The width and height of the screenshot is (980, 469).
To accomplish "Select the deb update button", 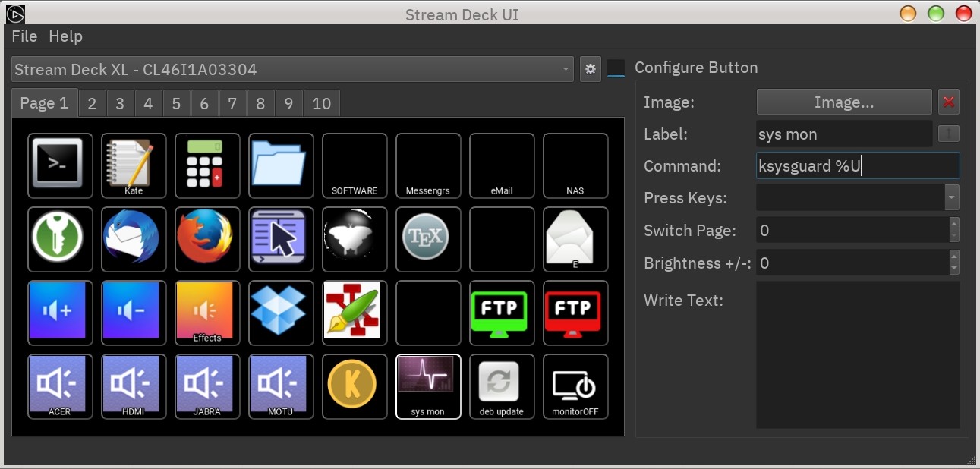I will (502, 386).
